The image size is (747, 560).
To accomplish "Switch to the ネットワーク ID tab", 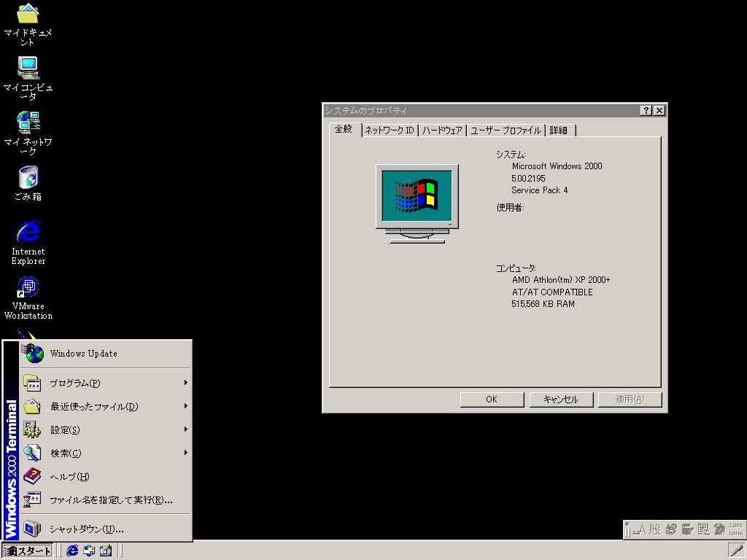I will pos(390,130).
